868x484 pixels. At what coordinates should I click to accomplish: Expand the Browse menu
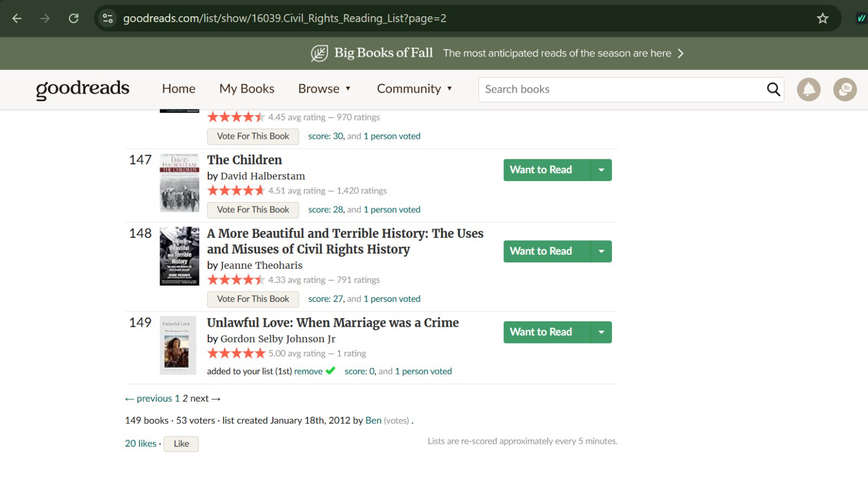(324, 89)
